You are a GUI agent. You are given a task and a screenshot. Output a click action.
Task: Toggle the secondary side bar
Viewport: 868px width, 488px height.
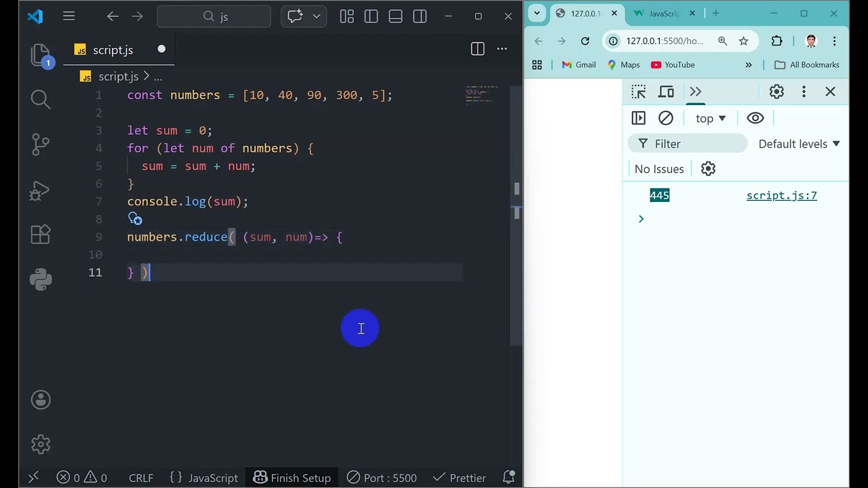[x=420, y=16]
